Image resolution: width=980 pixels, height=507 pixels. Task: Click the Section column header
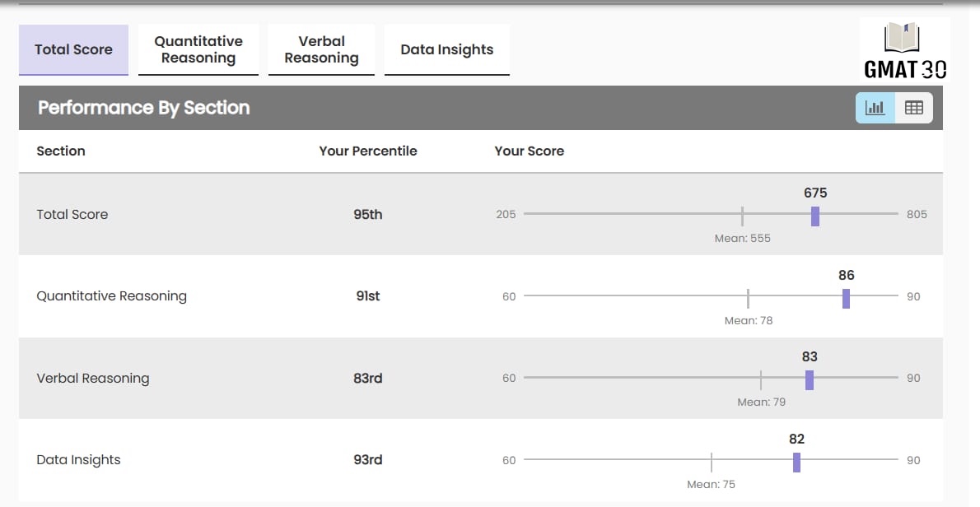pyautogui.click(x=61, y=151)
